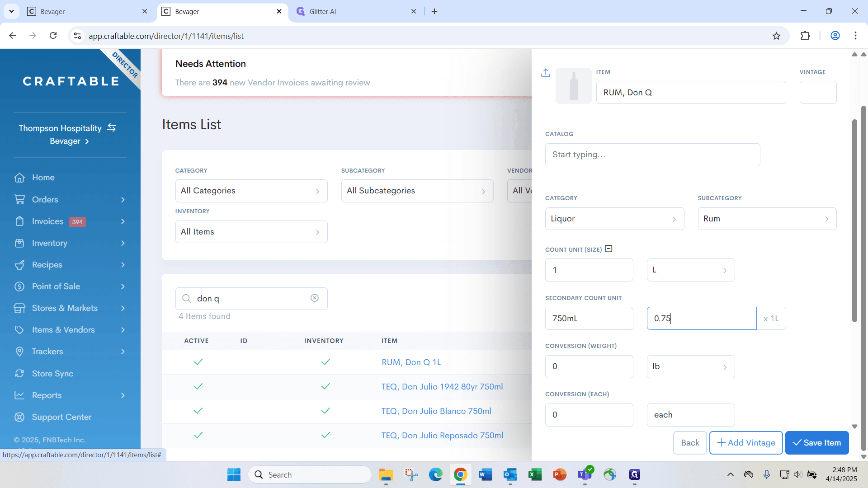The width and height of the screenshot is (868, 488).
Task: Expand the Recipes submenu chevron
Action: pos(123,265)
